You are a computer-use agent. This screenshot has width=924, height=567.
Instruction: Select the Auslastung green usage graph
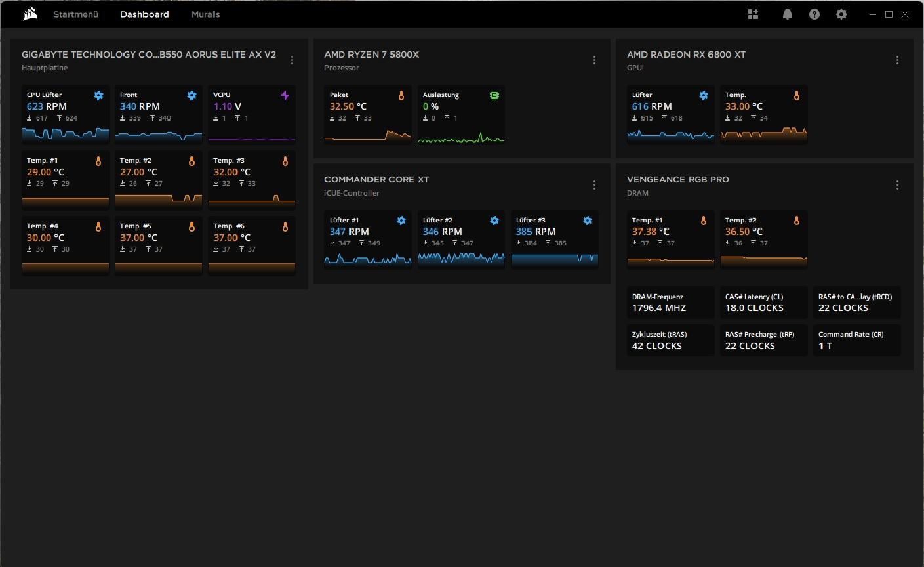point(461,136)
